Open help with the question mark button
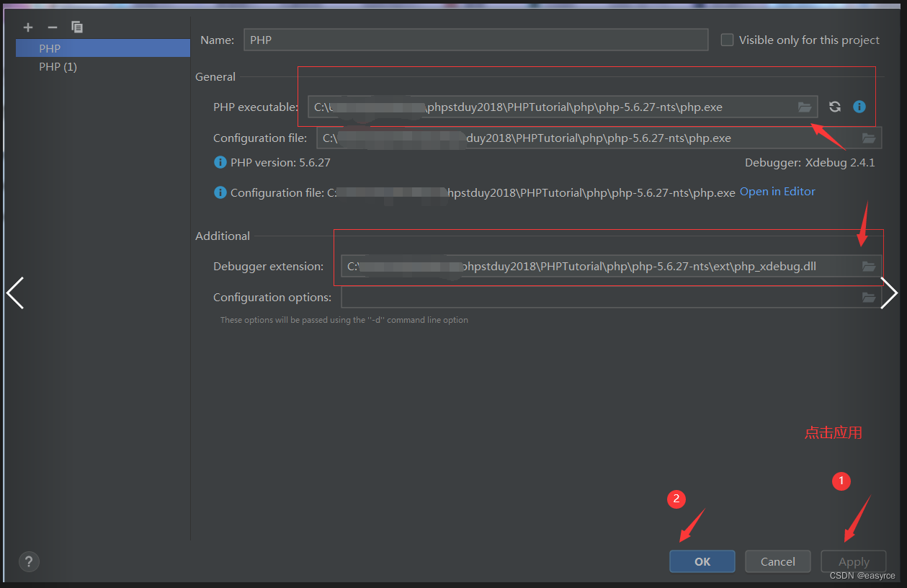 coord(29,561)
